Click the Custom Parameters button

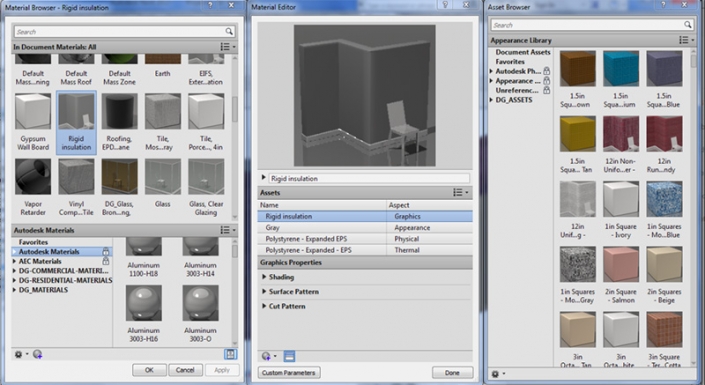coord(289,373)
